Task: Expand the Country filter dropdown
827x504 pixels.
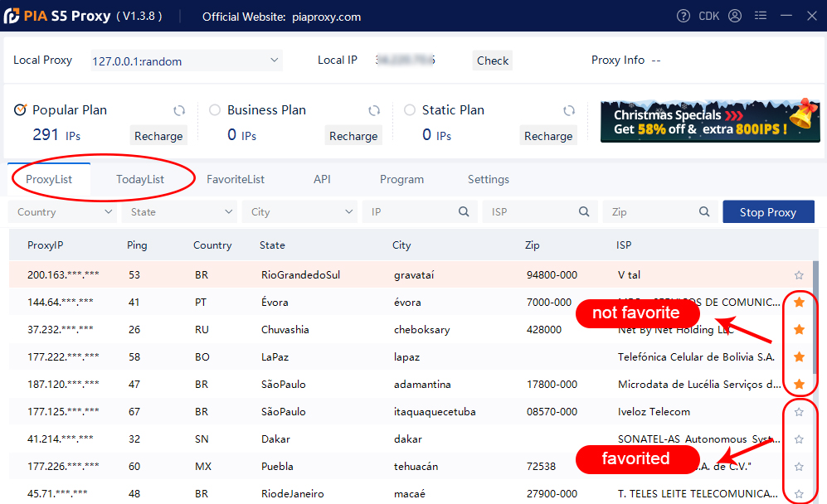Action: point(62,211)
